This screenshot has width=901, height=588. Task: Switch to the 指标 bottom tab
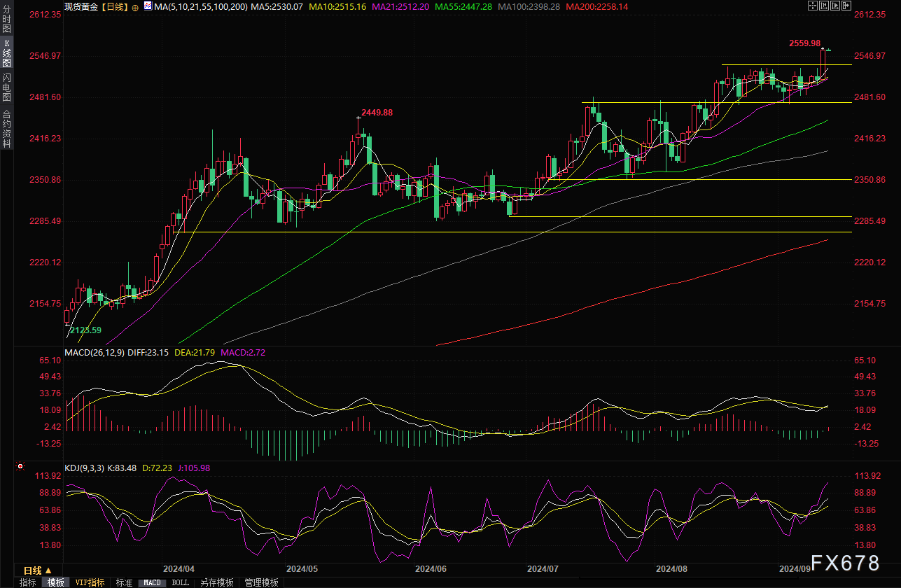28,582
